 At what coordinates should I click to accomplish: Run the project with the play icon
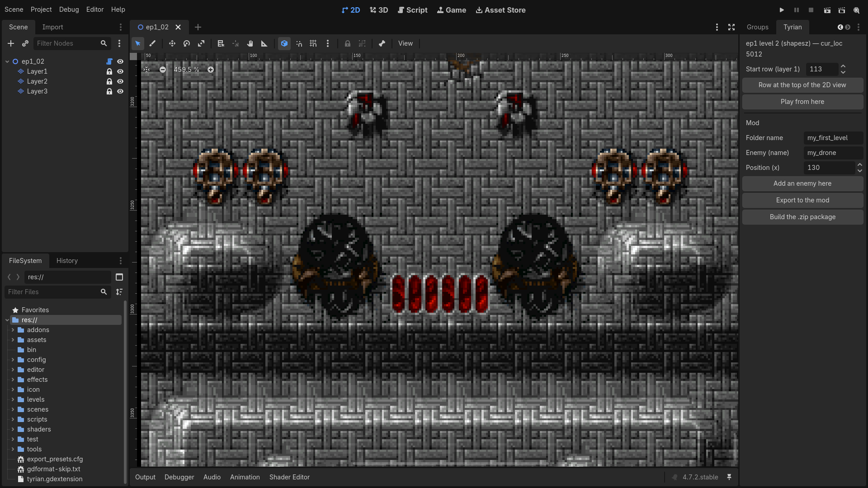point(782,10)
